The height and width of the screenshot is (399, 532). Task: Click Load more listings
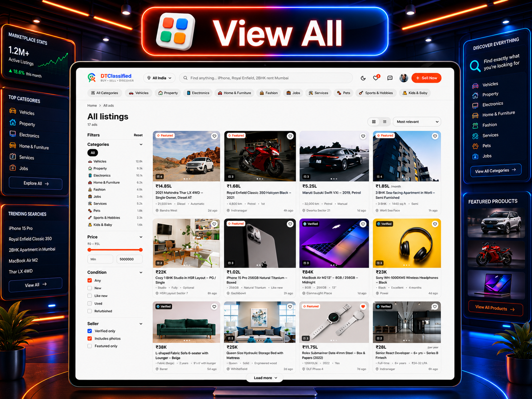coord(265,378)
